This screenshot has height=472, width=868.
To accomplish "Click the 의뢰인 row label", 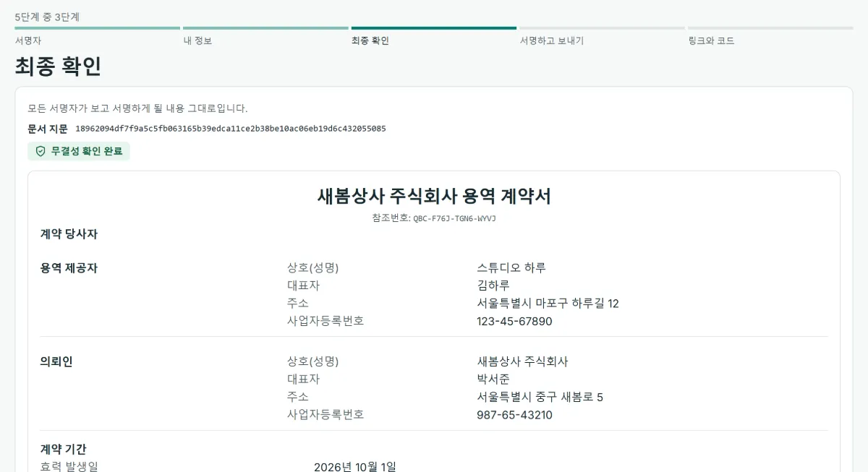I will 56,362.
